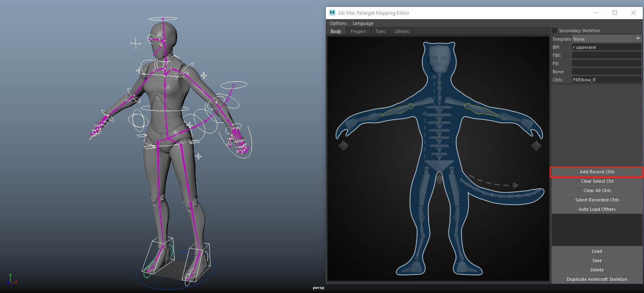Close the Retarget Mapping Editor window
This screenshot has width=644, height=293.
click(x=633, y=13)
